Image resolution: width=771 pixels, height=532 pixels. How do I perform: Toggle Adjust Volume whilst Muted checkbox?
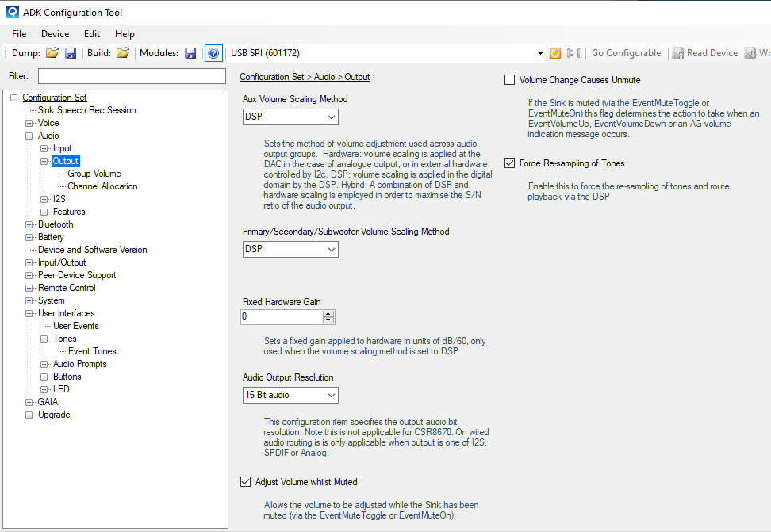245,481
